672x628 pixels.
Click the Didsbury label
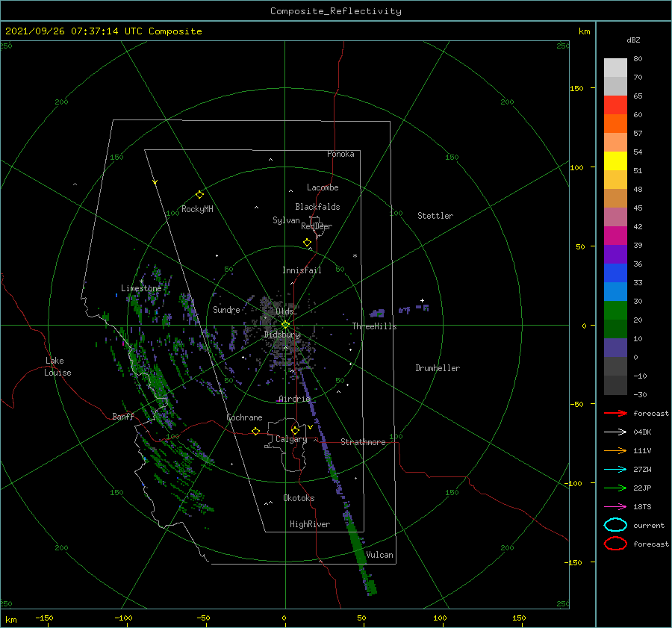pyautogui.click(x=281, y=335)
